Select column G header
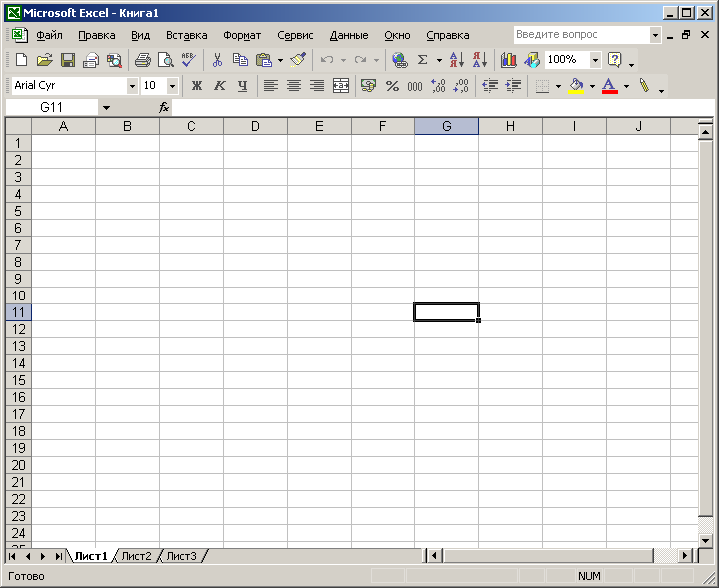 point(446,126)
